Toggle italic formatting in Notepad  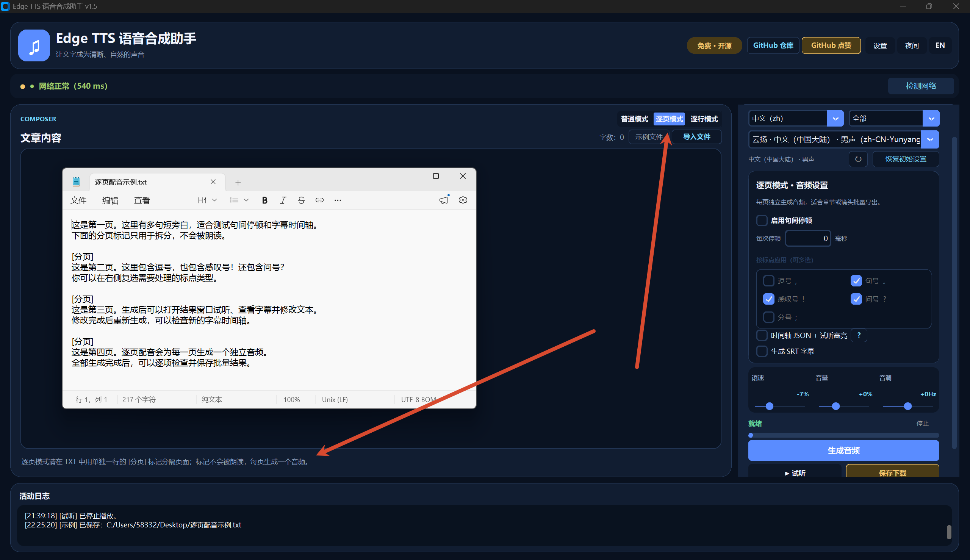tap(283, 200)
